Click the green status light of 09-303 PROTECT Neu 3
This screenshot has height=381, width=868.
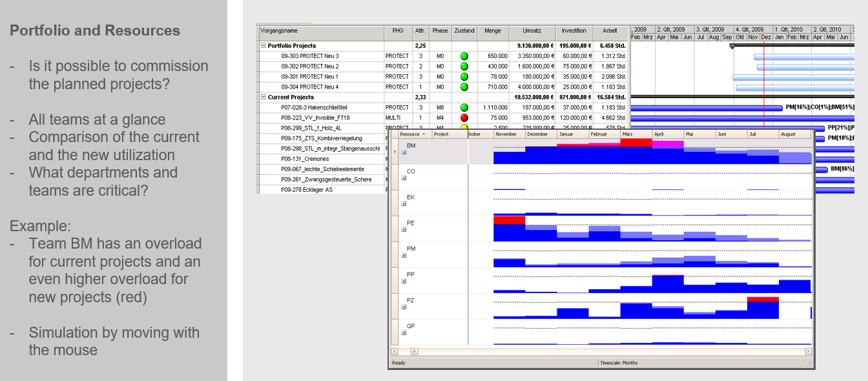click(463, 56)
